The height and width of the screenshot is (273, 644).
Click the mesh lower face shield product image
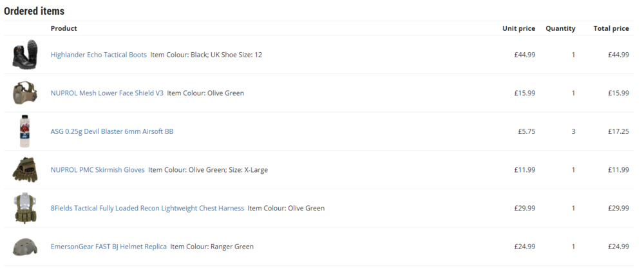coord(25,93)
